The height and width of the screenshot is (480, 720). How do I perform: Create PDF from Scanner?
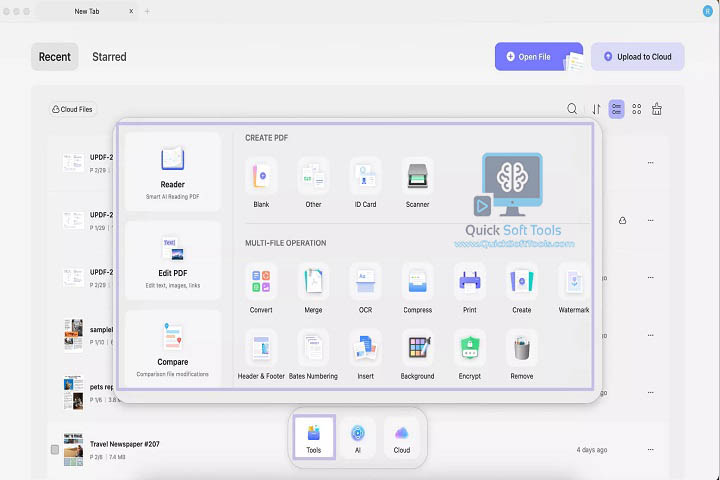pyautogui.click(x=417, y=182)
